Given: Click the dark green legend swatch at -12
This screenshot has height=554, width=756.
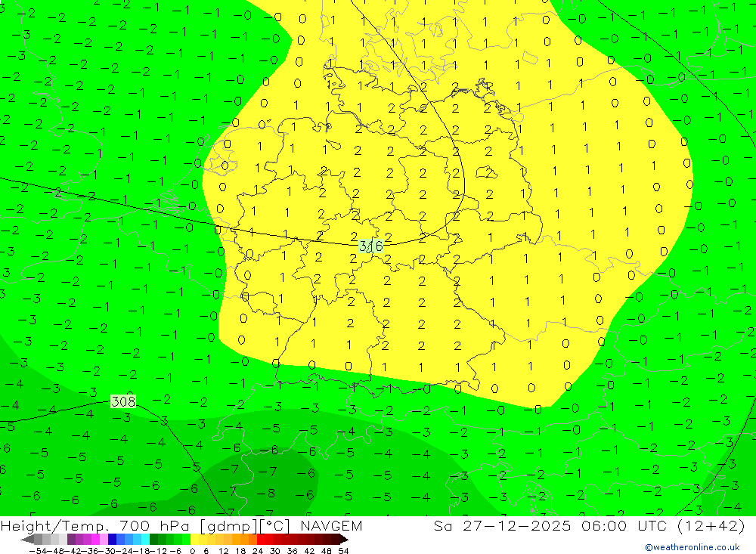Looking at the screenshot, I should tap(153, 539).
